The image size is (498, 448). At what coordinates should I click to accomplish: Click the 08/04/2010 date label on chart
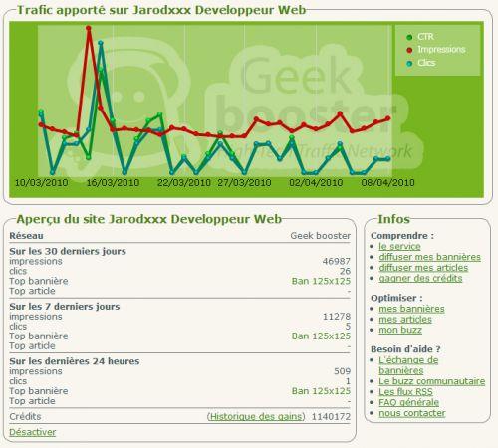387,183
